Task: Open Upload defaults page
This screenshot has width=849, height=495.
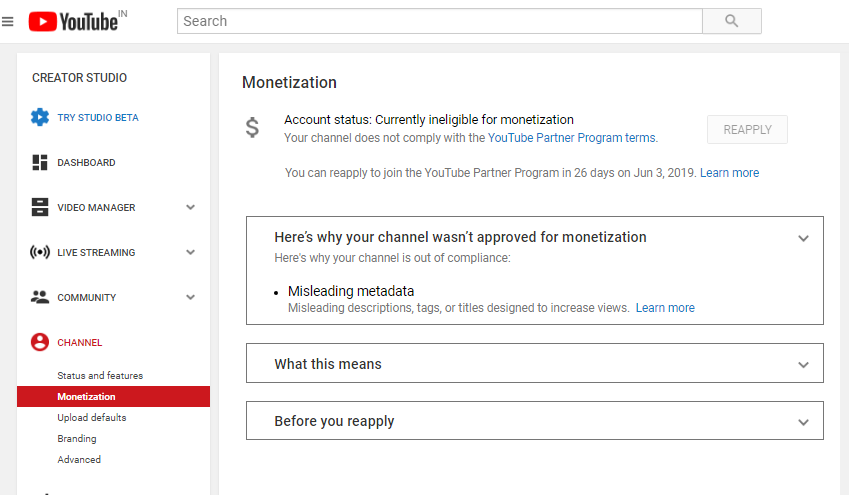Action: 92,418
